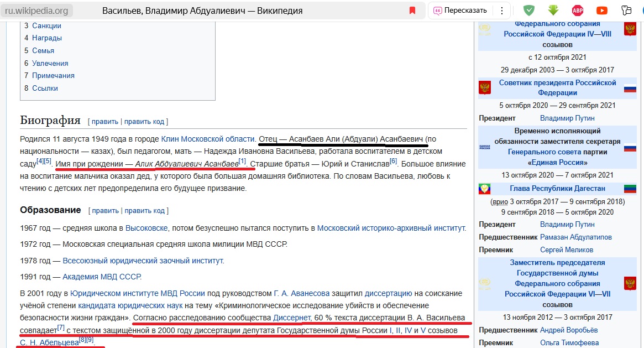The image size is (644, 348).
Task: Open the Заместитель председателя Государственной думы link
Action: coord(557,278)
